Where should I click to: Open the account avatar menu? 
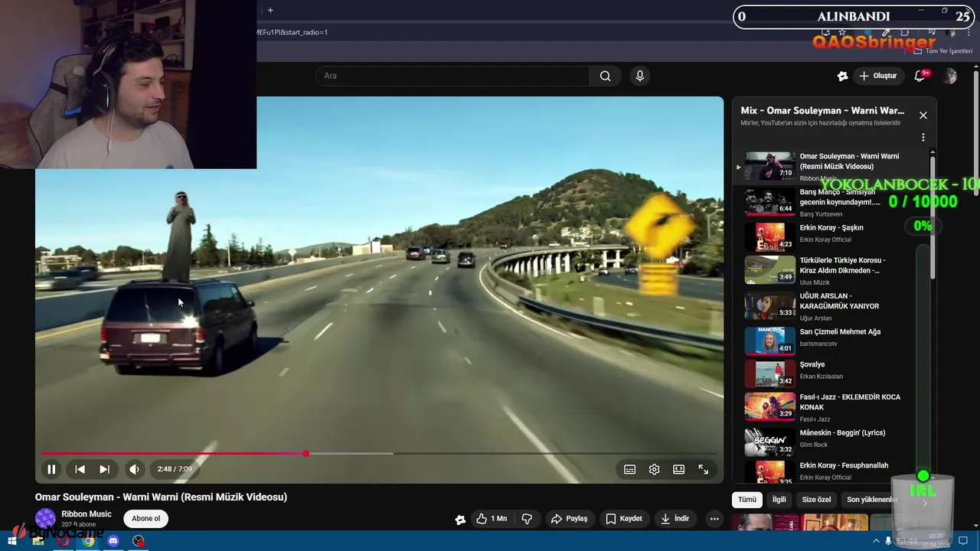950,76
